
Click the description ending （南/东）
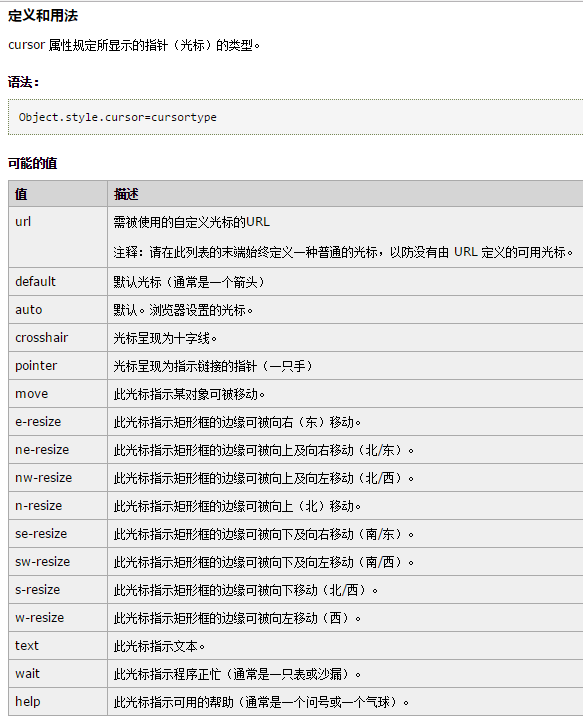[x=264, y=534]
